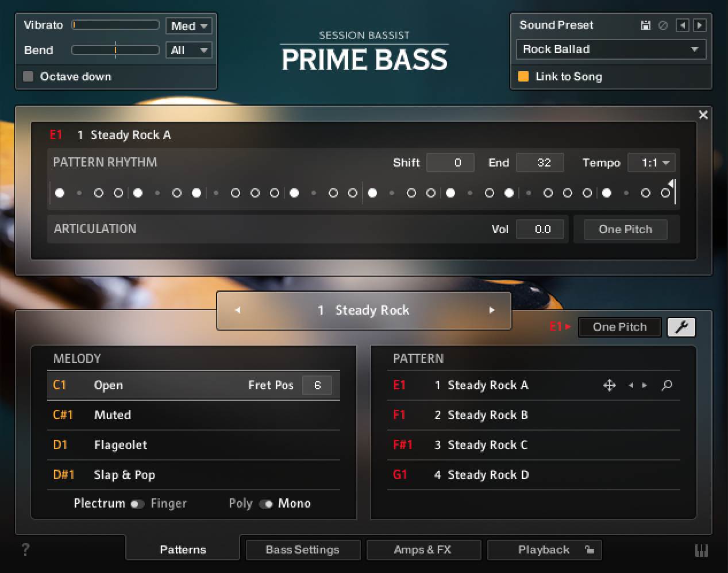Open the Bass Settings tab
Screen dimensions: 728x573
coord(303,549)
